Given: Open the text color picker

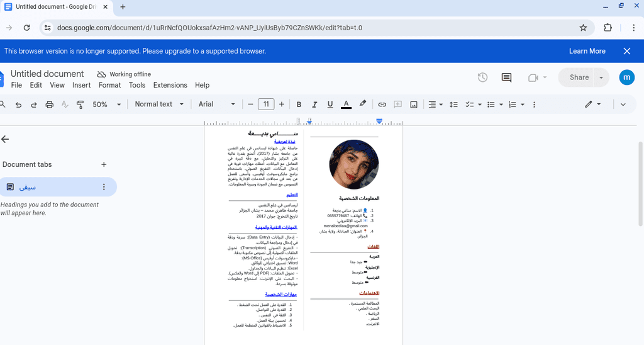Looking at the screenshot, I should [346, 105].
